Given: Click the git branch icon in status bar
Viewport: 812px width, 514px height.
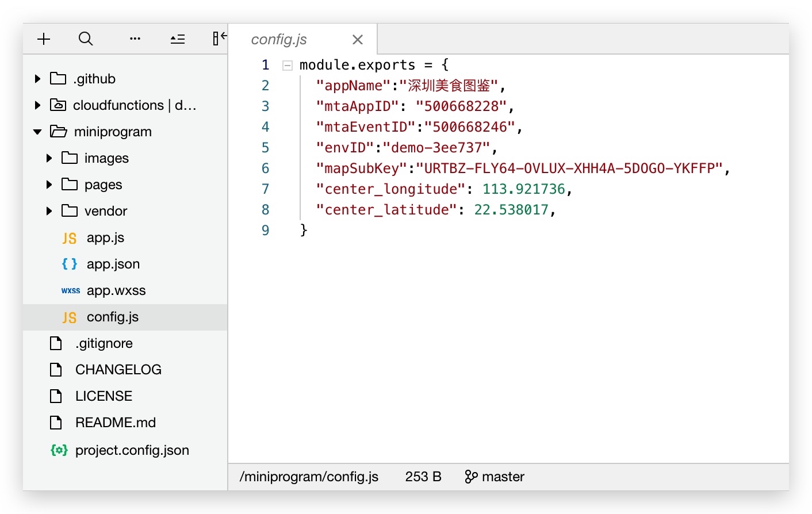Looking at the screenshot, I should click(471, 477).
